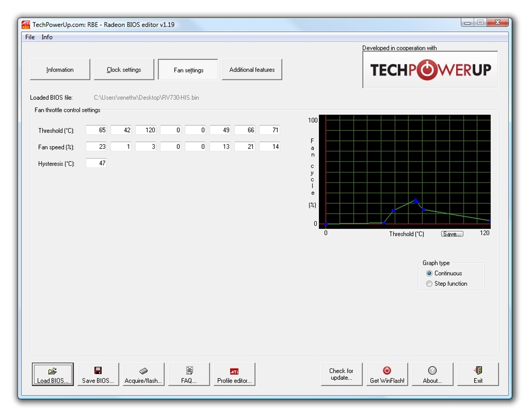Select Continuous graph type
Viewport: 532px width, 419px height.
[444, 273]
